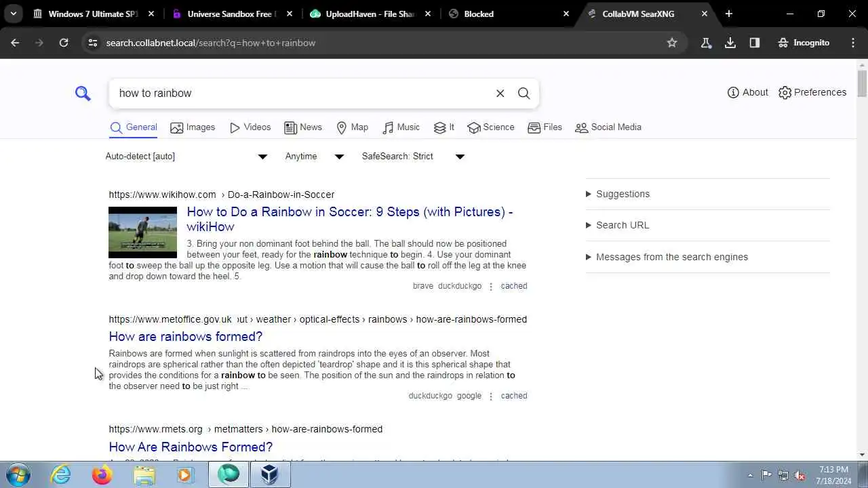The width and height of the screenshot is (868, 488).
Task: Show hidden system tray icons
Action: [749, 475]
